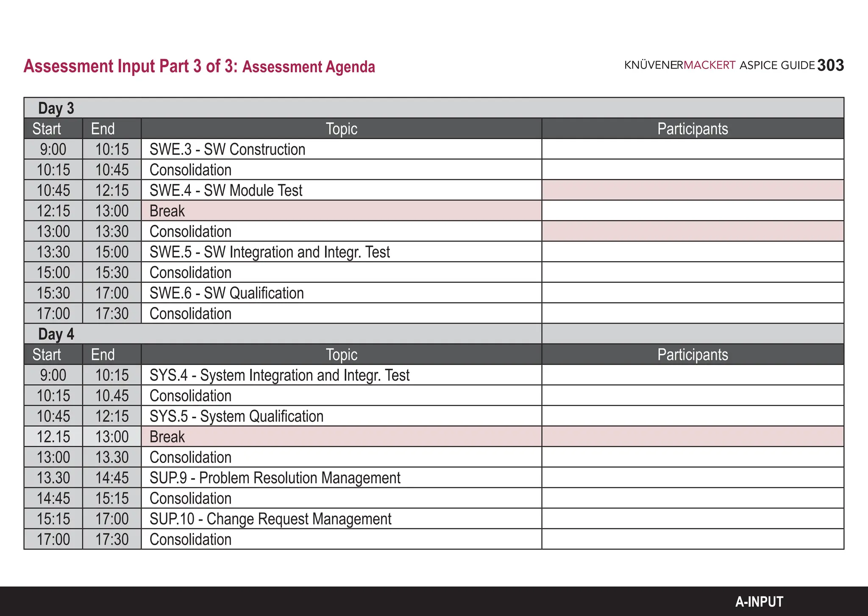Click 'SWE.3 - SW Construction' topic cell

342,149
